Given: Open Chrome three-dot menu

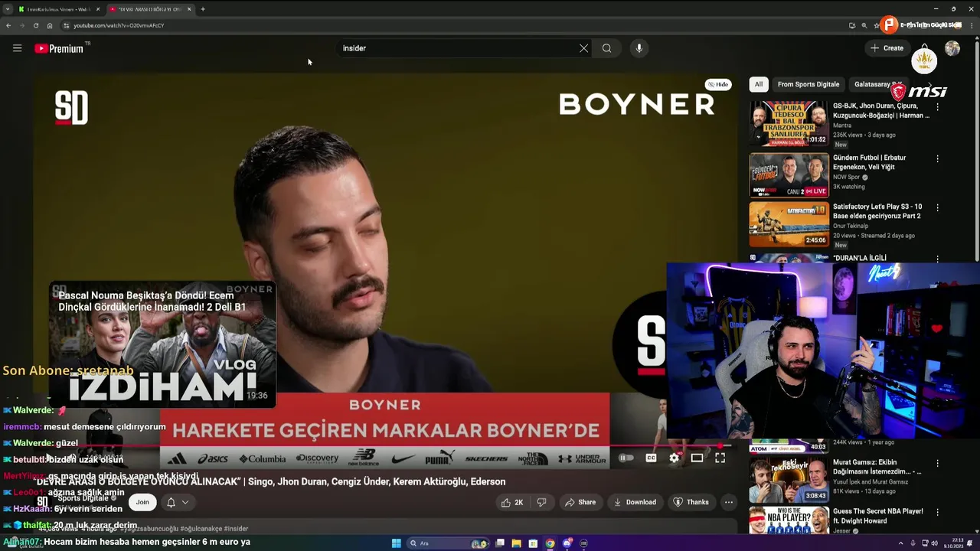Looking at the screenshot, I should [971, 25].
